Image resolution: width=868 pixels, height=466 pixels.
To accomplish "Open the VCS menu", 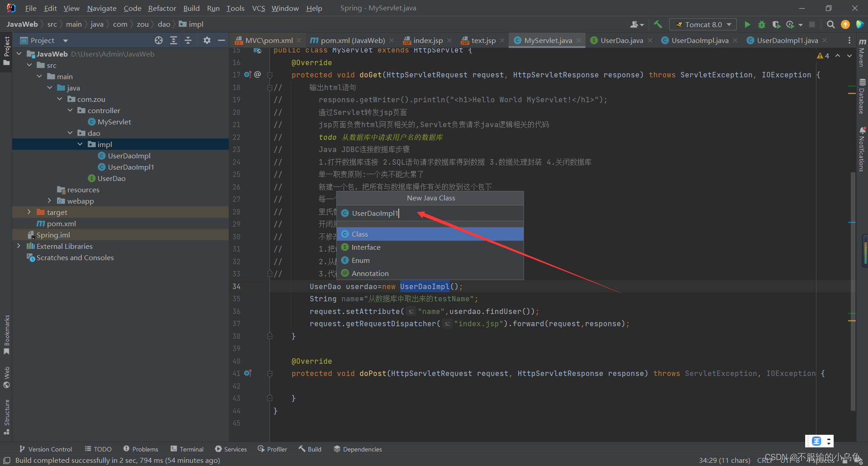I will pos(258,8).
